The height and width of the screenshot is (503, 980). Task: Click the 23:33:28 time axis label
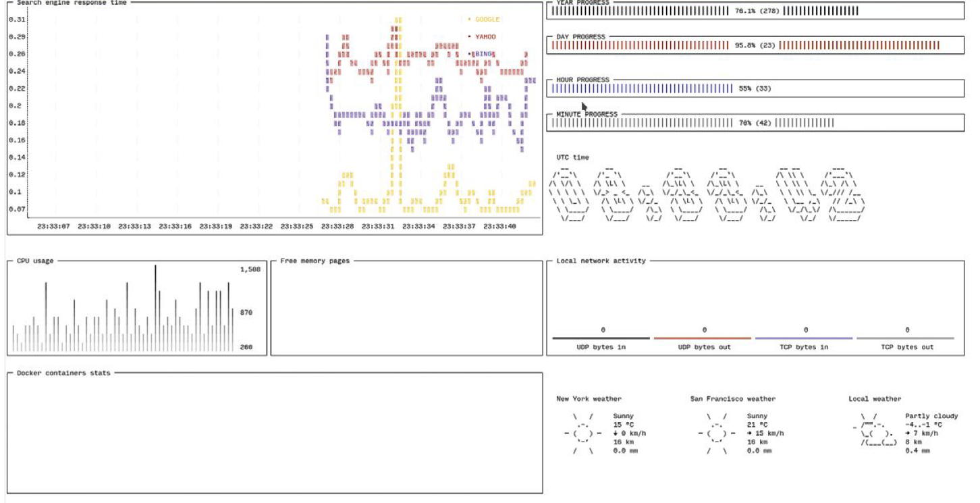337,227
